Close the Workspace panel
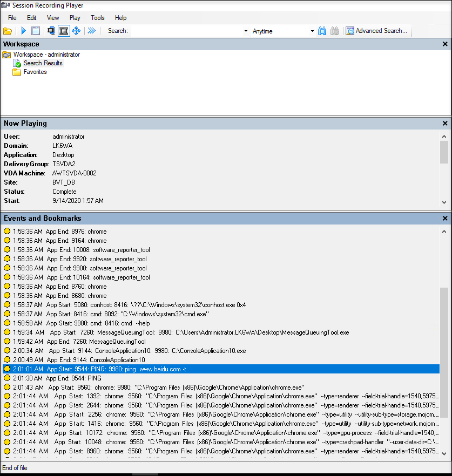Viewport: 452px width, 476px height. [x=445, y=44]
